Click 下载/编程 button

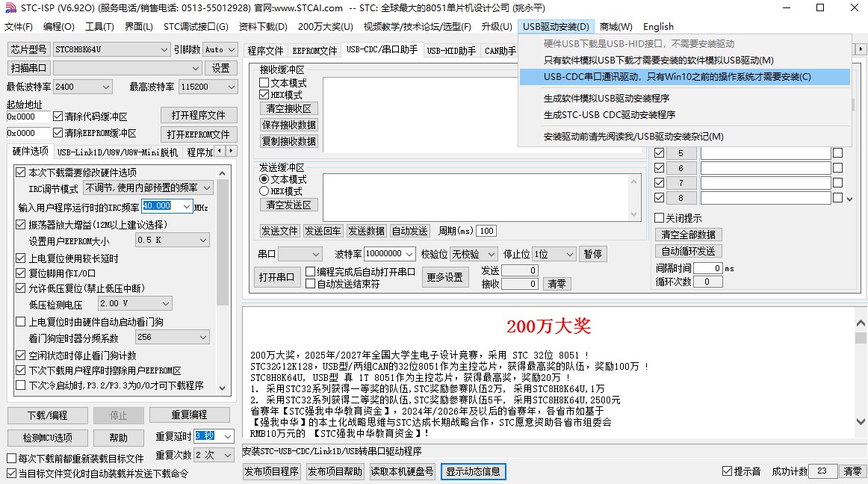click(48, 415)
